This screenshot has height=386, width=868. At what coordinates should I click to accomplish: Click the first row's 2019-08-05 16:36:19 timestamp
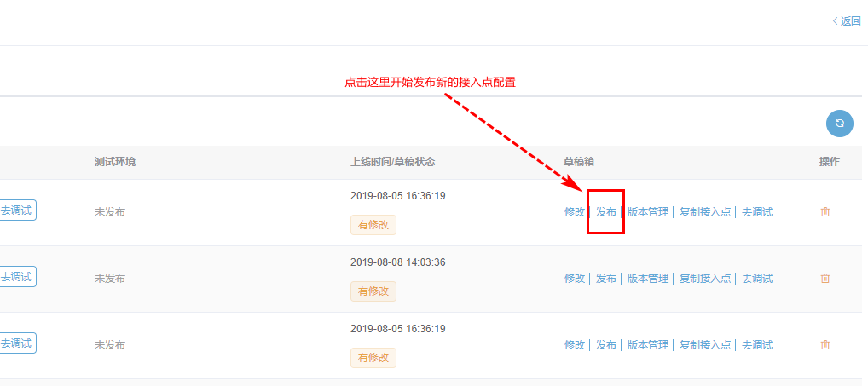(x=398, y=196)
